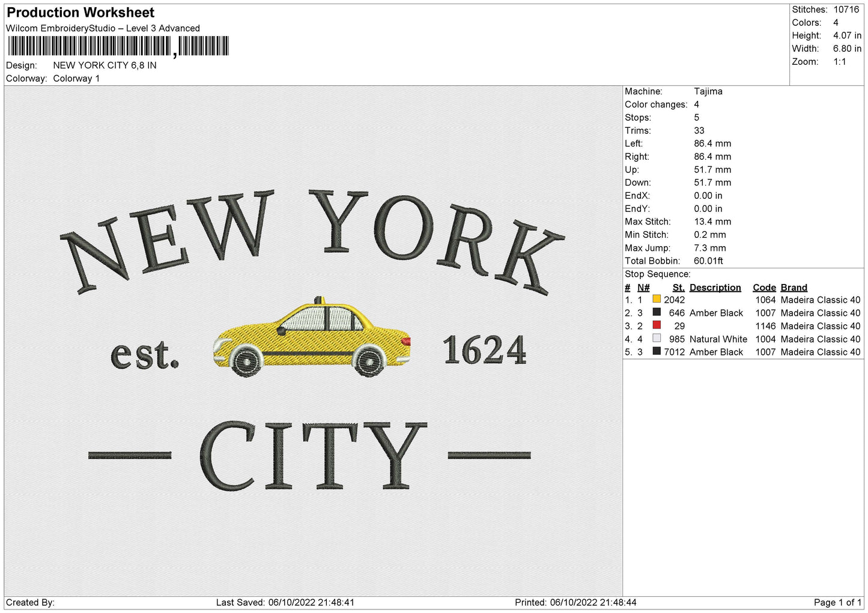The height and width of the screenshot is (613, 868).
Task: Click the Height value '4.07 in'
Action: coord(847,35)
